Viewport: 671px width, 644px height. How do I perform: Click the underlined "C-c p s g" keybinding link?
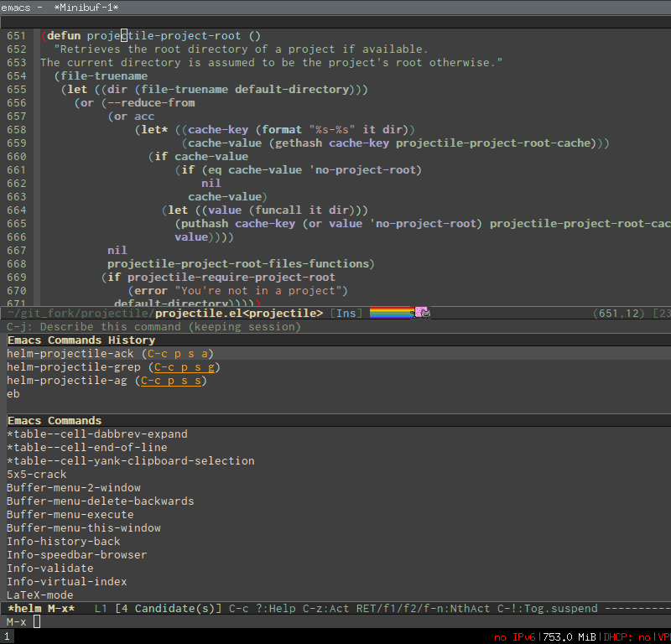tap(184, 366)
